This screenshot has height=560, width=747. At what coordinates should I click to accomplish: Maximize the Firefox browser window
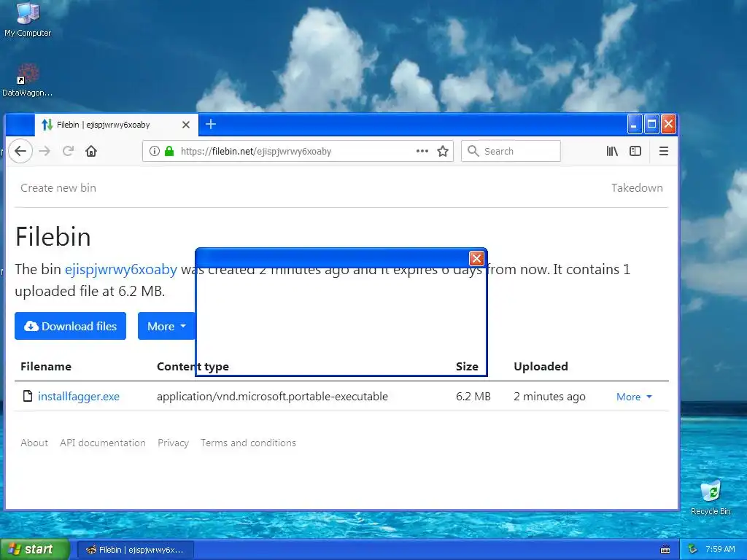click(x=651, y=124)
